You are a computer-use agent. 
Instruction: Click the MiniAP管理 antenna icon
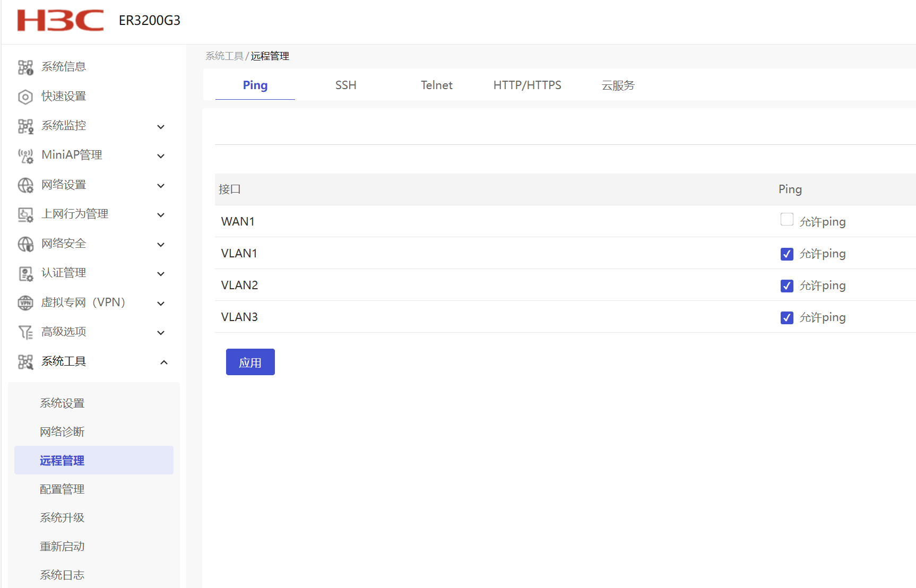coord(25,156)
